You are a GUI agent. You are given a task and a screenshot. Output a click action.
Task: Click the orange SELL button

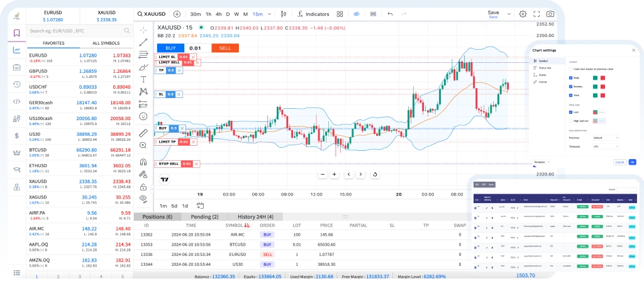[225, 48]
